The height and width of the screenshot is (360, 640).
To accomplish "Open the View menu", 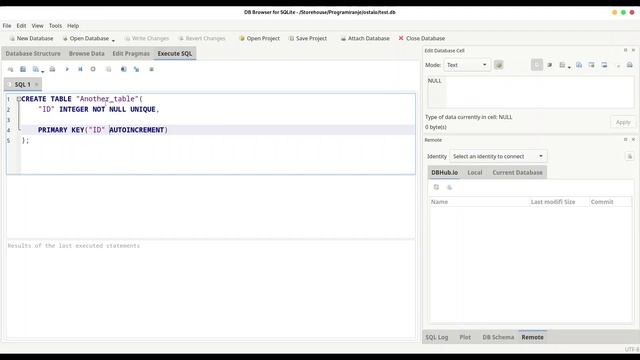I will (38, 26).
